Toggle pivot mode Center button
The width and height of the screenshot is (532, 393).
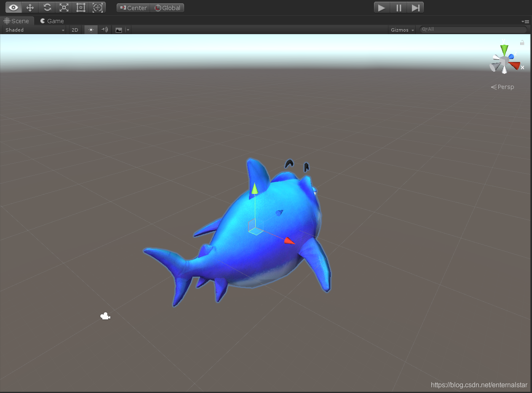(134, 8)
